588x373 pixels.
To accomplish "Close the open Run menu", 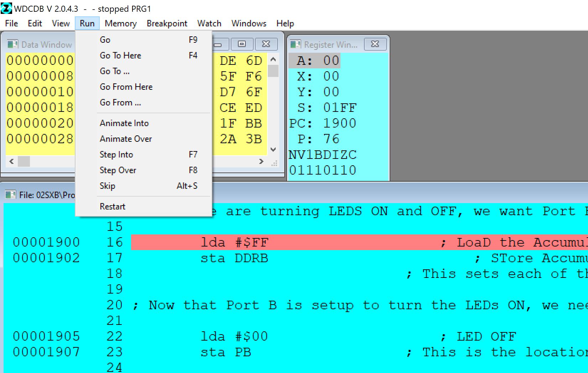I will pyautogui.click(x=87, y=24).
